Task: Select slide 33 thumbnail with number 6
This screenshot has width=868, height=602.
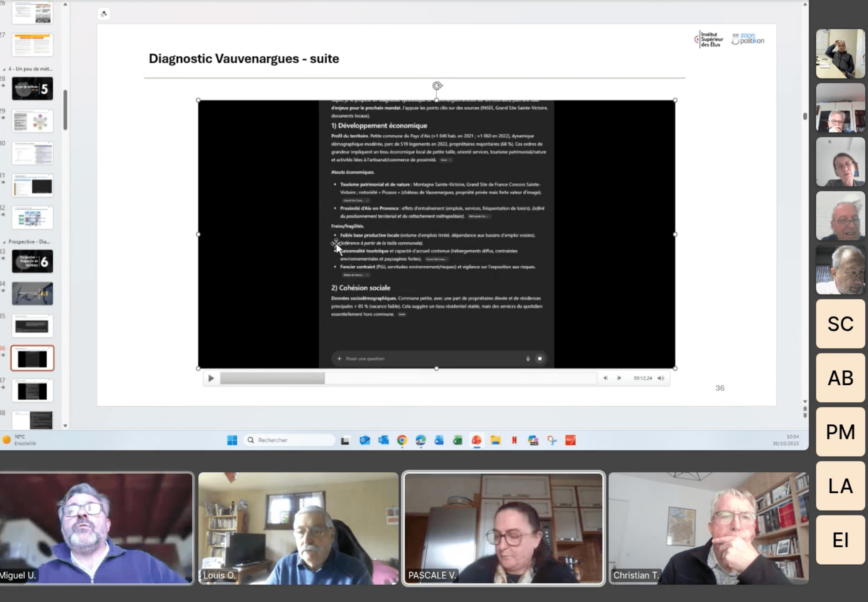Action: (32, 261)
